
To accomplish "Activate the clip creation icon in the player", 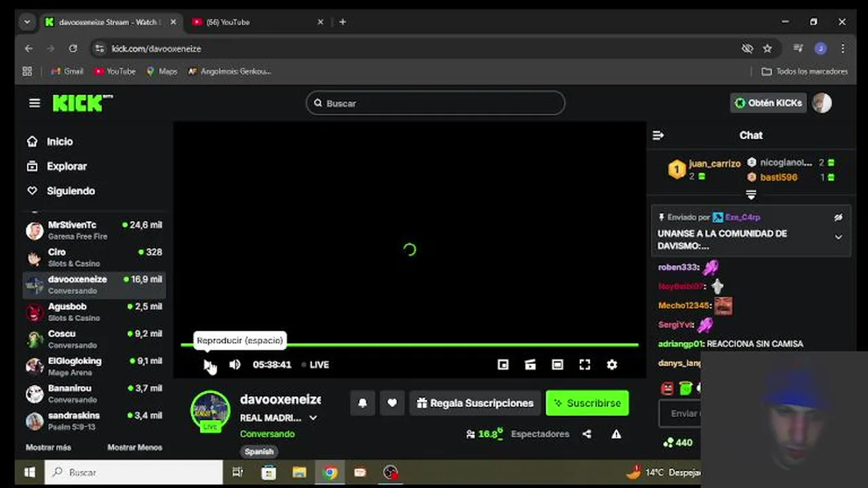I will (x=530, y=365).
